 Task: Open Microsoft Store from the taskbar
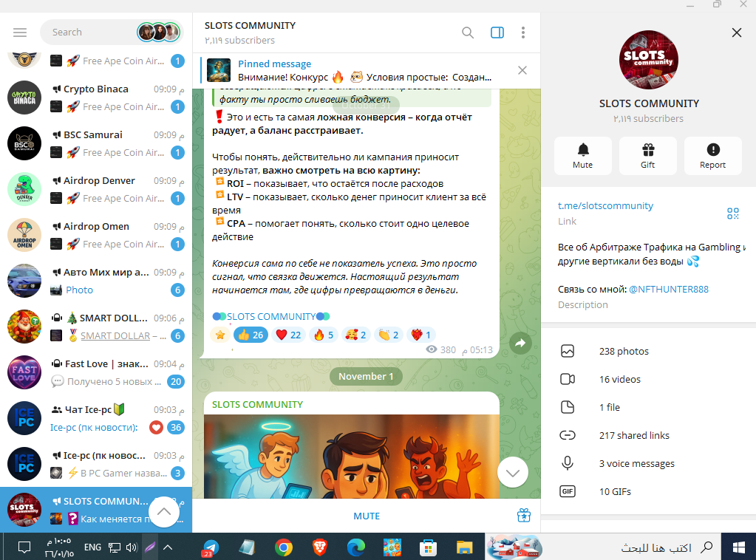(x=428, y=547)
